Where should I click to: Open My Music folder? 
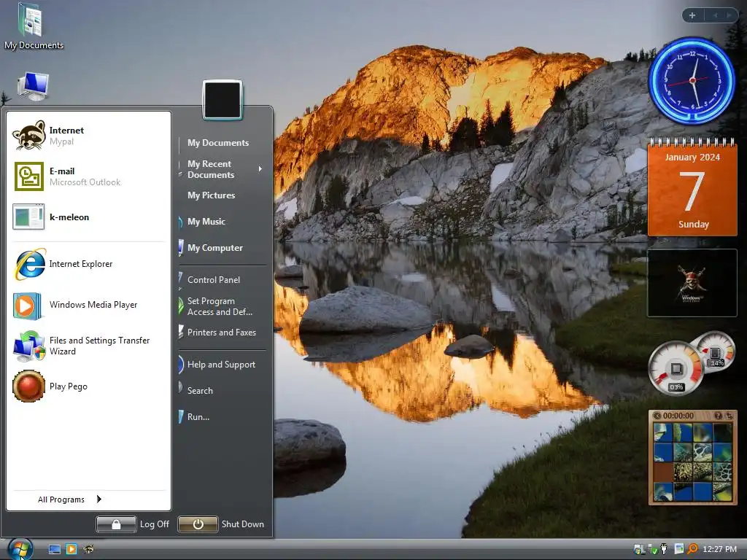206,222
